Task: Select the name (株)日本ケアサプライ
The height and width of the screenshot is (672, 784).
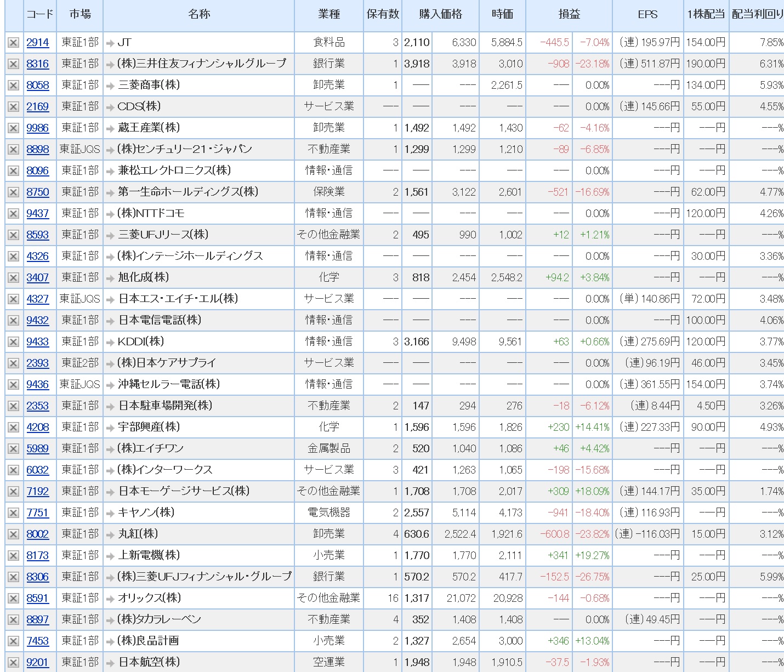Action: pos(167,363)
